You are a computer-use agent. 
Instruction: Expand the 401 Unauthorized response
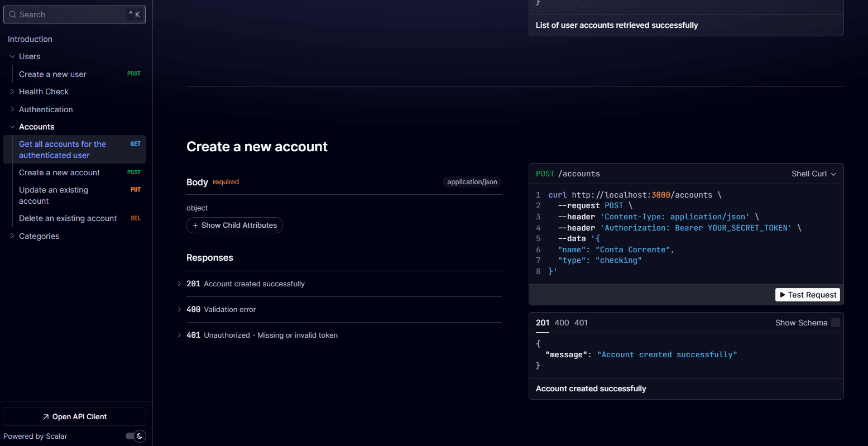click(179, 335)
